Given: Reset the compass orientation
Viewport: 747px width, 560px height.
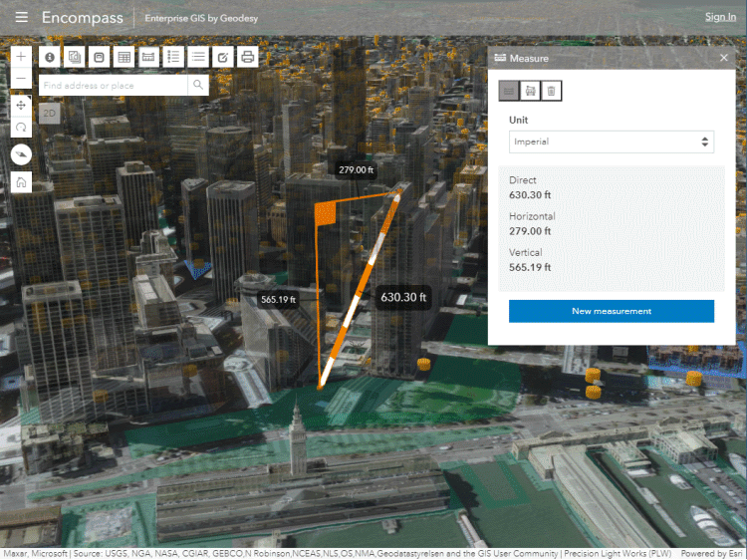Looking at the screenshot, I should point(21,154).
